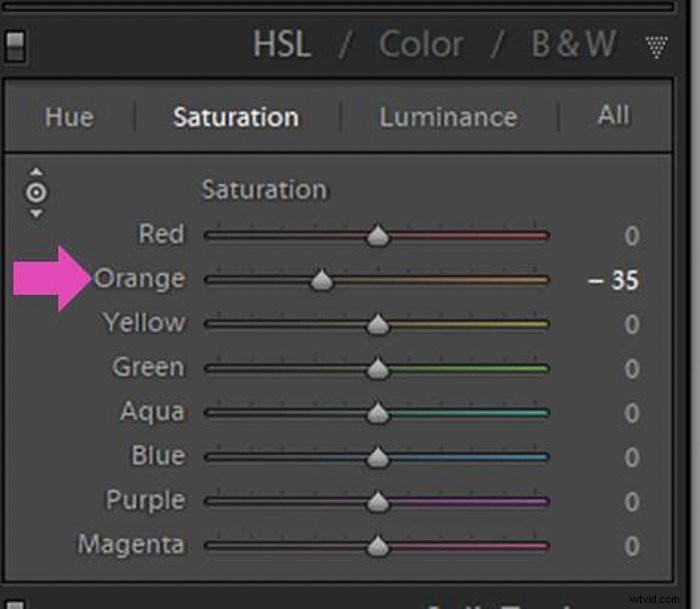Click the Orange saturation slider handle
This screenshot has width=700, height=609.
point(321,280)
